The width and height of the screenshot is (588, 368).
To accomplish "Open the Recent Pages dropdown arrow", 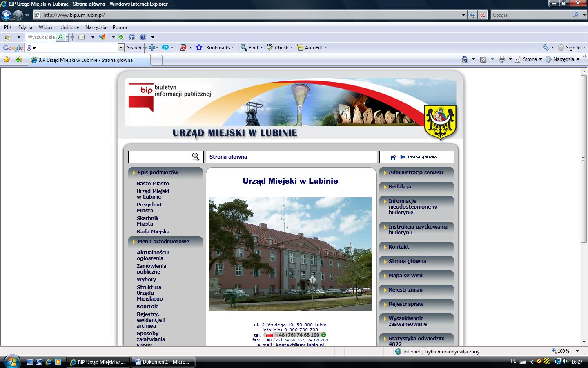I will (27, 15).
